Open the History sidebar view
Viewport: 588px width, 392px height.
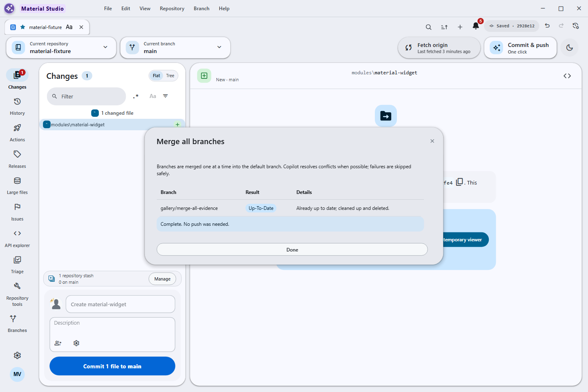tap(17, 106)
